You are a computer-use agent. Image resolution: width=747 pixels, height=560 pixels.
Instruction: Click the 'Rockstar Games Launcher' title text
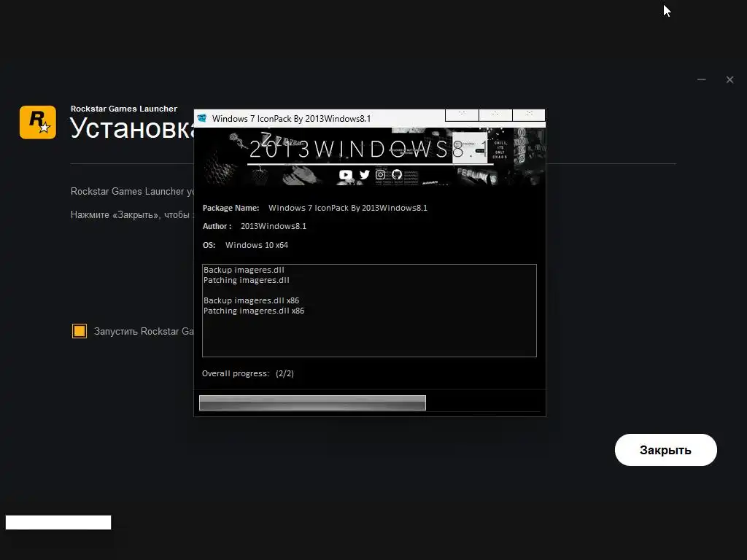pyautogui.click(x=124, y=109)
